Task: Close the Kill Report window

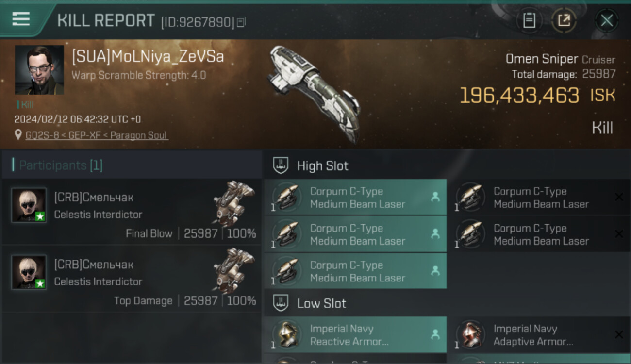Action: [x=607, y=20]
